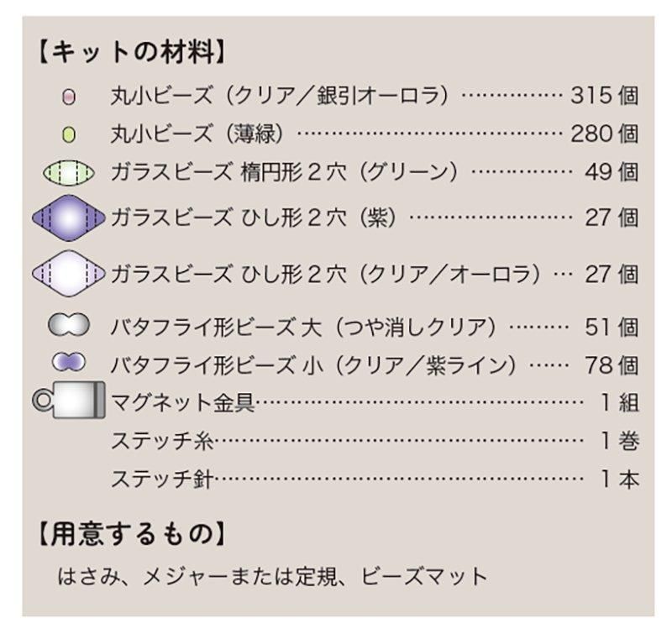Select the ステッチ糸 text label
Screen dimensions: 672x629
click(x=163, y=440)
